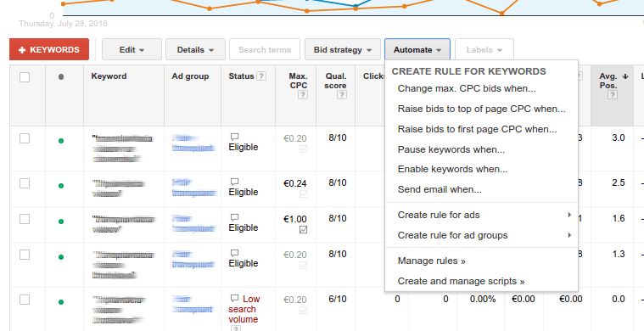This screenshot has height=331, width=644.
Task: Click the Max. CPC help question mark icon
Action: 303,95
